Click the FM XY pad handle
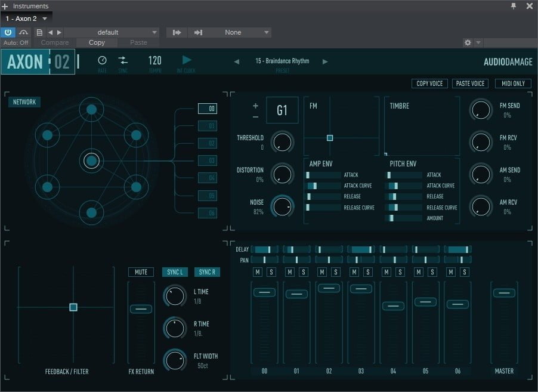The image size is (538, 392). tap(330, 138)
